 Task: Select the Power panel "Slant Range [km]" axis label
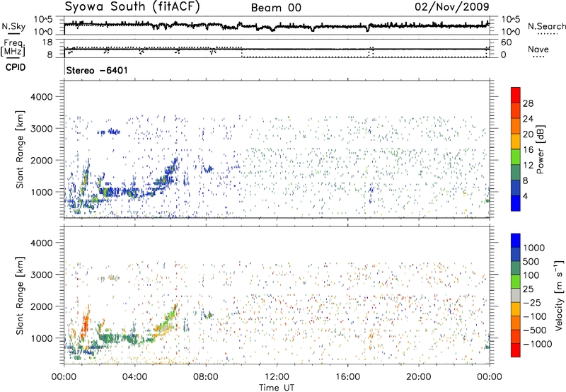click(20, 149)
